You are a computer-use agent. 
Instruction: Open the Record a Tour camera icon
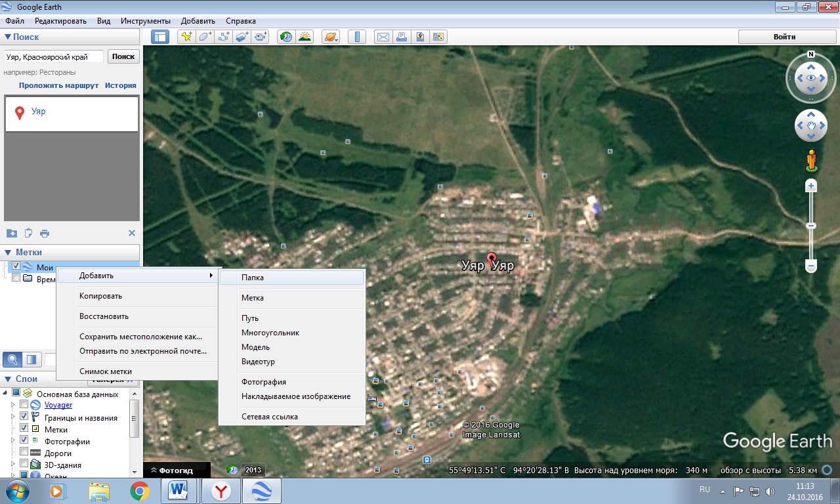(x=261, y=37)
